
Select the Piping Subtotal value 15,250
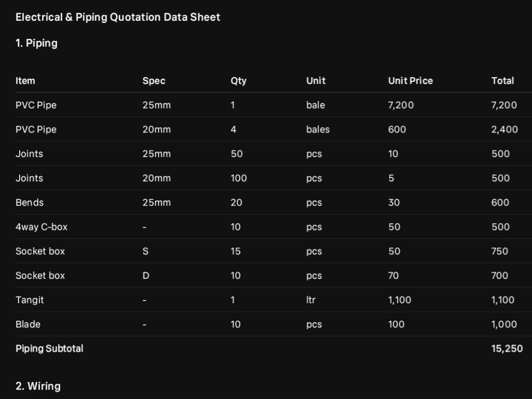pyautogui.click(x=507, y=349)
